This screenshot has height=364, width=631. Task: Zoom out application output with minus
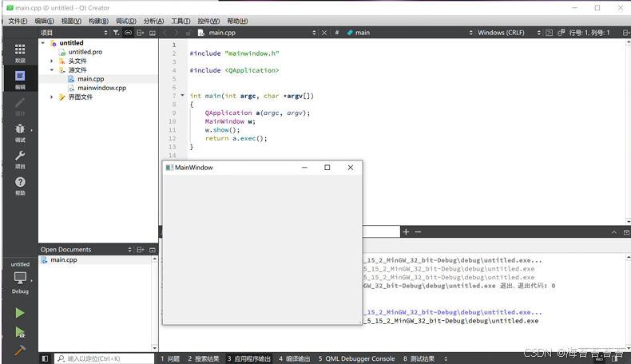point(418,231)
